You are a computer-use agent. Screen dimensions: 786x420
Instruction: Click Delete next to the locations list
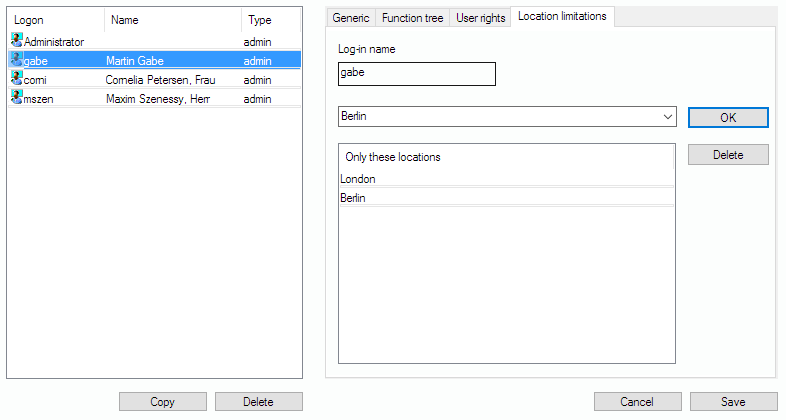[x=727, y=155]
